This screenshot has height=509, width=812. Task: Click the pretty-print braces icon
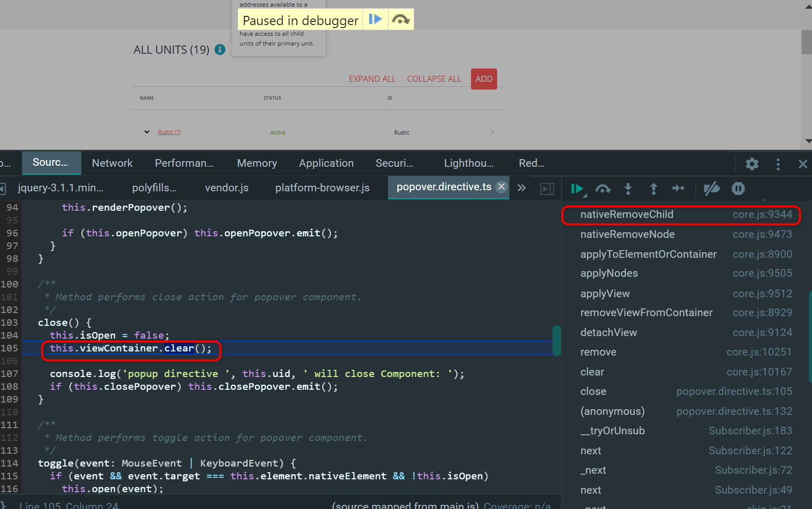(3, 505)
